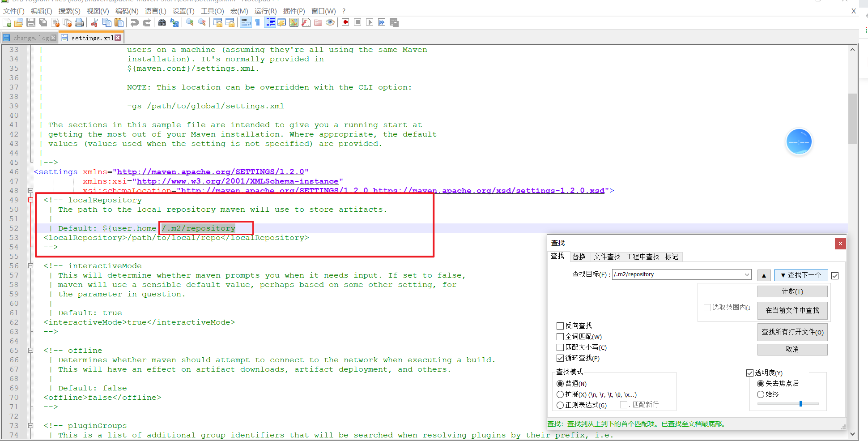Image resolution: width=868 pixels, height=441 pixels.
Task: Select the 扩展 search mode radio
Action: 560,394
